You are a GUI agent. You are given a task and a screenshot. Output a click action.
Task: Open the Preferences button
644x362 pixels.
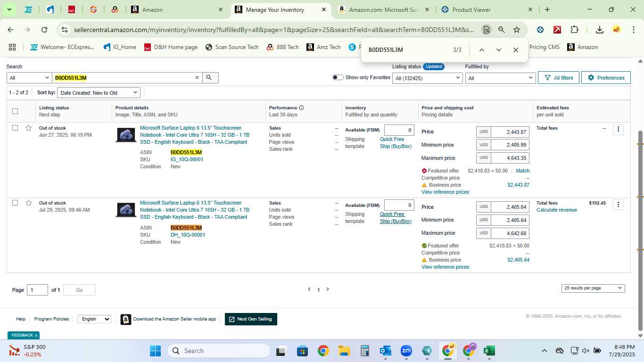click(x=606, y=78)
